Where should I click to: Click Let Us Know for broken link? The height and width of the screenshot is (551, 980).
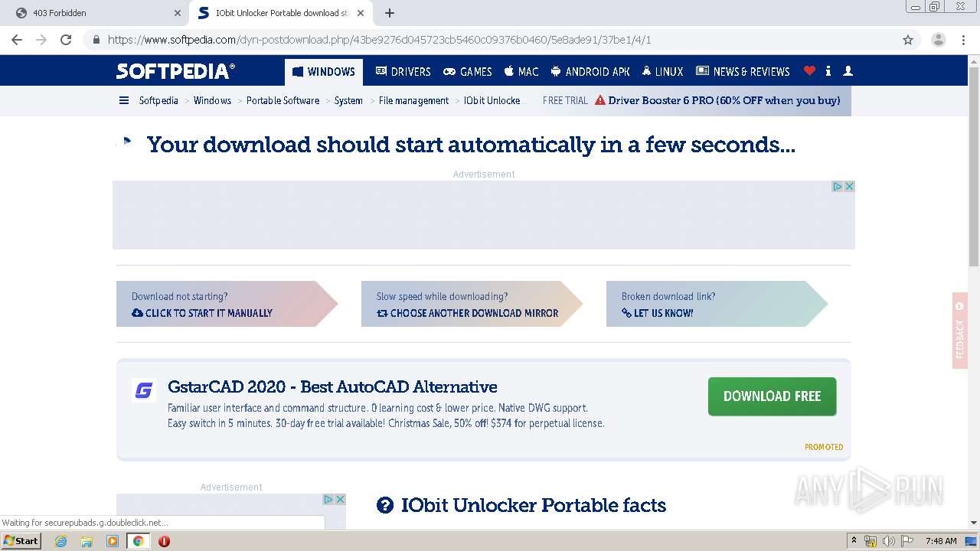(657, 313)
